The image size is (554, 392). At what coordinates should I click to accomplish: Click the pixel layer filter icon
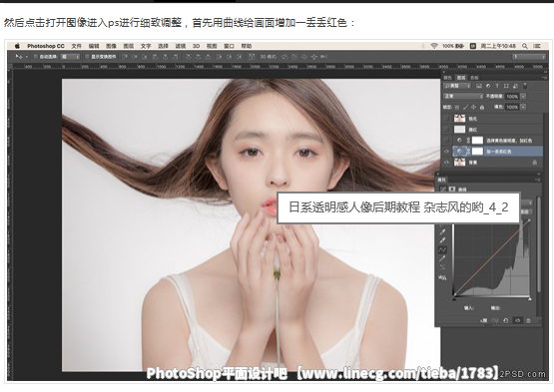pyautogui.click(x=479, y=86)
